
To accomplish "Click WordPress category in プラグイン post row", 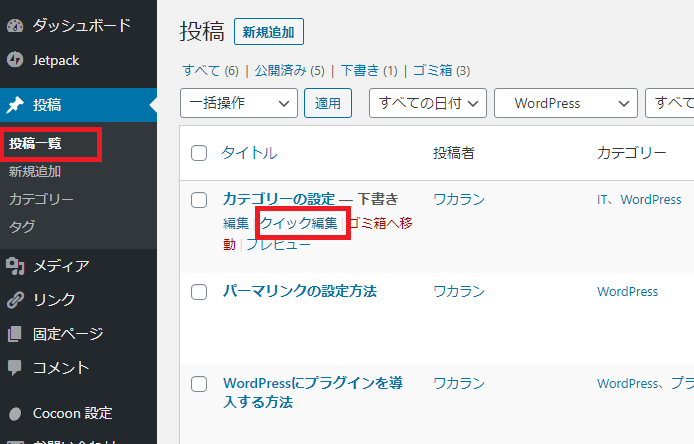I will point(628,384).
